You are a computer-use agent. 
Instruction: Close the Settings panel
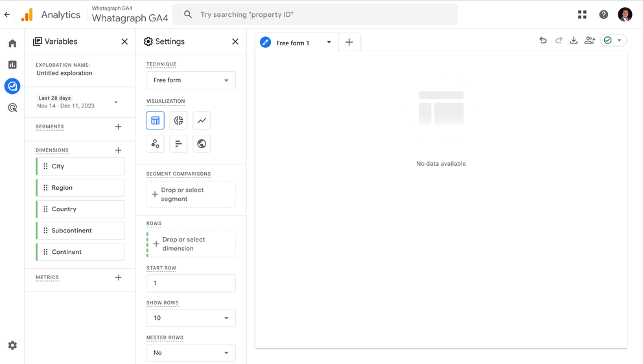click(235, 41)
